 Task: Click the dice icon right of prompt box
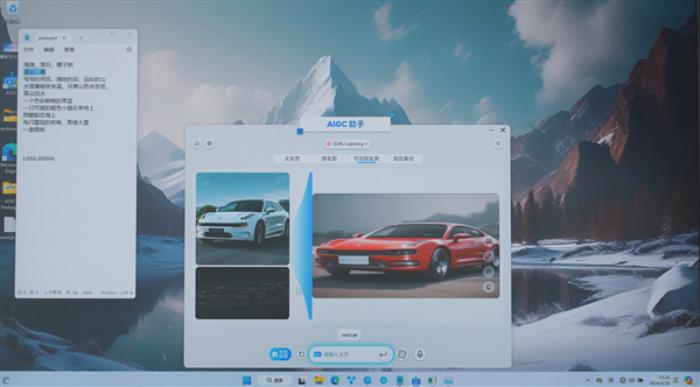point(402,354)
